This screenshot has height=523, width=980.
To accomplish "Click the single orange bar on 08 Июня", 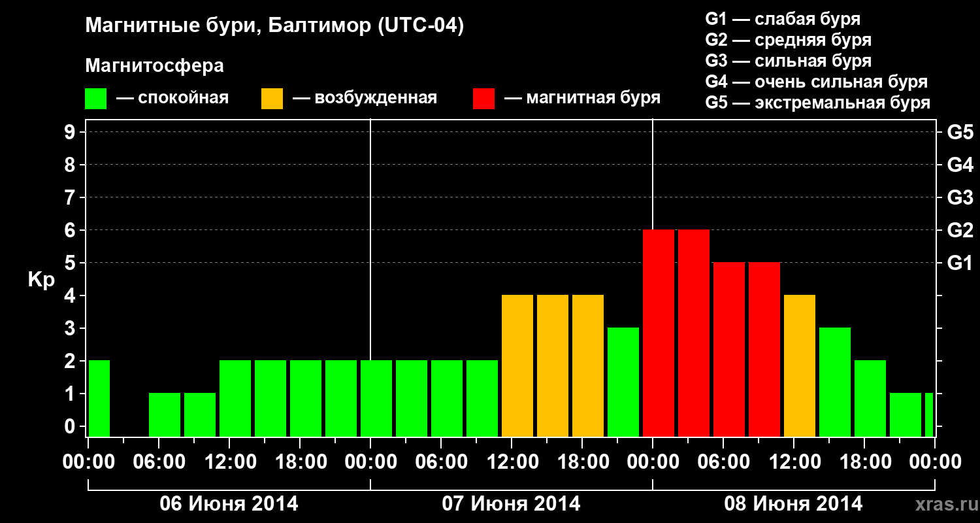I will [800, 366].
